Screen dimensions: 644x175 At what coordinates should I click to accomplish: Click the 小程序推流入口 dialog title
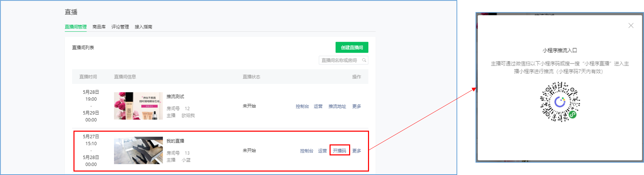click(x=560, y=50)
